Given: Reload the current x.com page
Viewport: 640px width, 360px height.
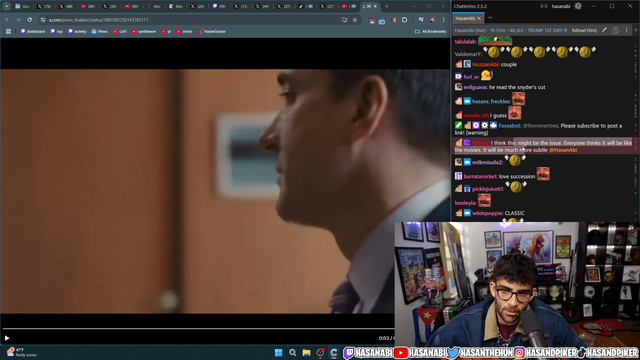Looking at the screenshot, I should coord(29,20).
